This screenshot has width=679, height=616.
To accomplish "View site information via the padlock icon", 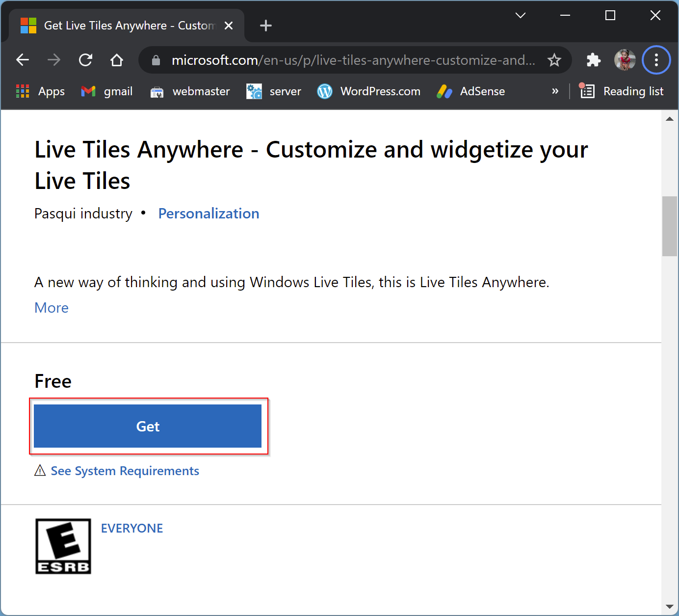I will pyautogui.click(x=156, y=60).
